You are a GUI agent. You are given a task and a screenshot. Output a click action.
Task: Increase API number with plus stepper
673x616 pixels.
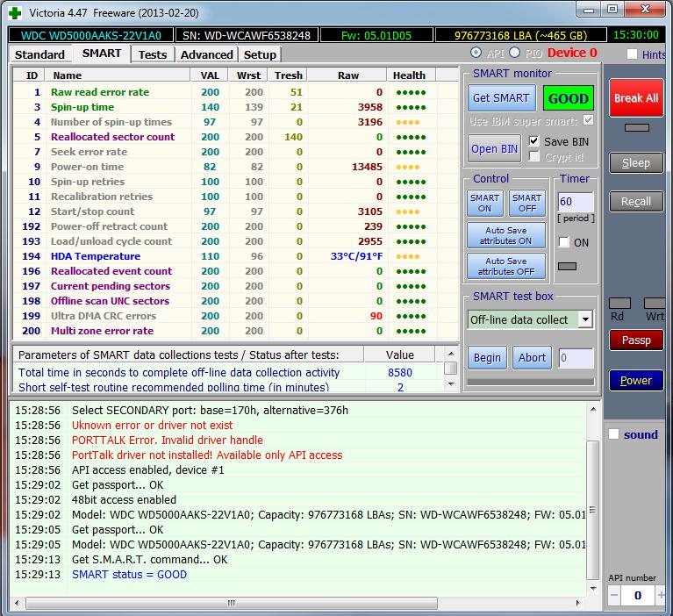point(661,596)
